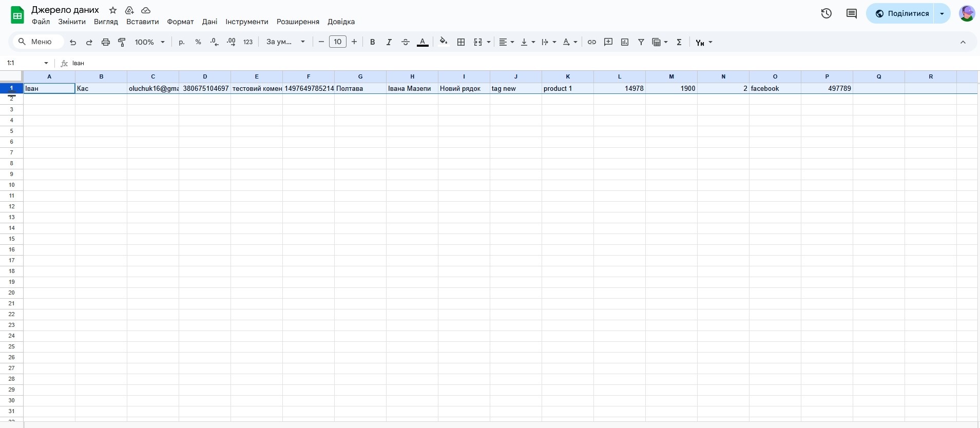Click the Поділитися share button
The height and width of the screenshot is (428, 980).
[x=900, y=13]
